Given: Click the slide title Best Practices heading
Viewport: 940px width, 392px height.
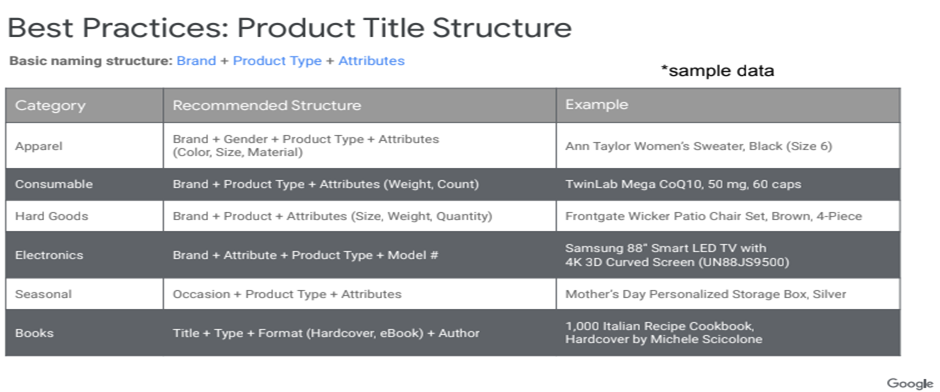Looking at the screenshot, I should point(290,28).
